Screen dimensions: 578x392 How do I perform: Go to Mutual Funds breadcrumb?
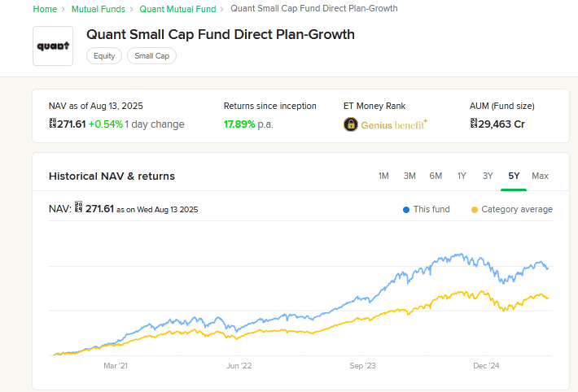click(x=99, y=9)
